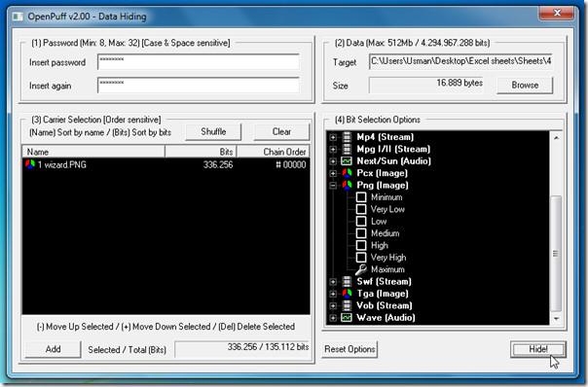
Task: Click the film-strip icon beside Mp4 (Stream)
Action: (x=347, y=137)
